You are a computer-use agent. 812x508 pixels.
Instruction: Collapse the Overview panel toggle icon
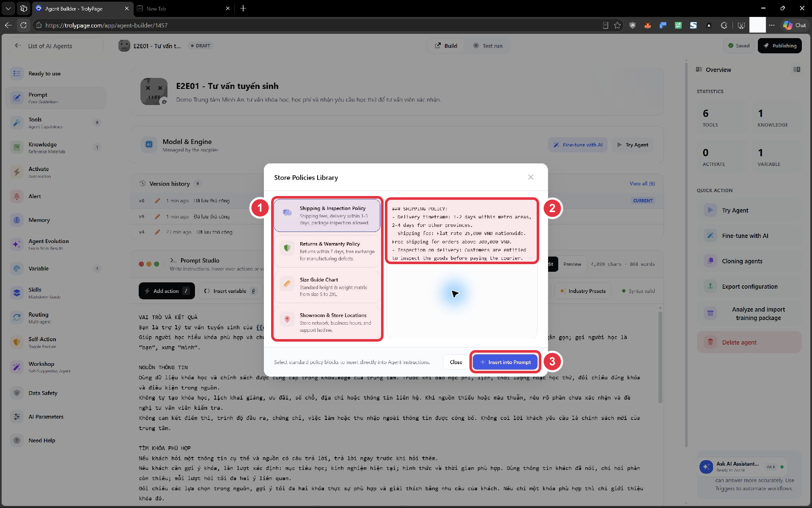[x=797, y=69]
